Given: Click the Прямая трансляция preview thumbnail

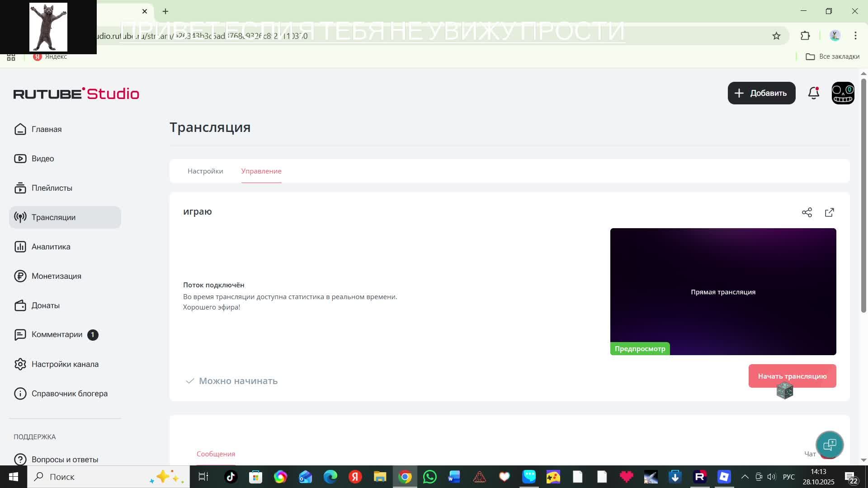Looking at the screenshot, I should pyautogui.click(x=723, y=291).
